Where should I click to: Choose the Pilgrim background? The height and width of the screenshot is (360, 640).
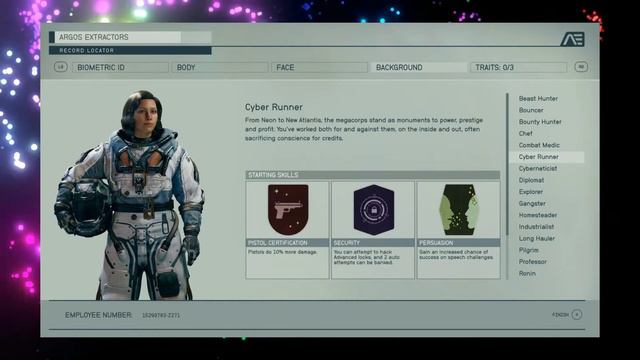click(529, 250)
